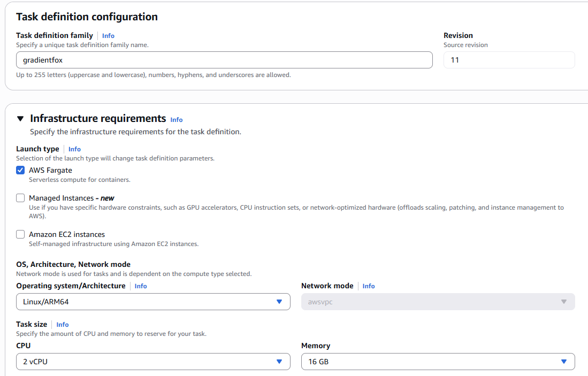Screen dimensions: 588x376
Task: Open the Operating system/Architecture dropdown
Action: tap(153, 302)
